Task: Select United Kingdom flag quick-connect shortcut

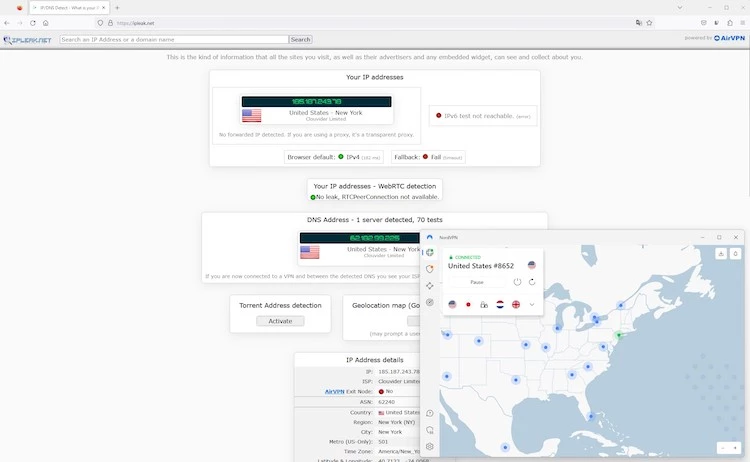Action: click(516, 304)
